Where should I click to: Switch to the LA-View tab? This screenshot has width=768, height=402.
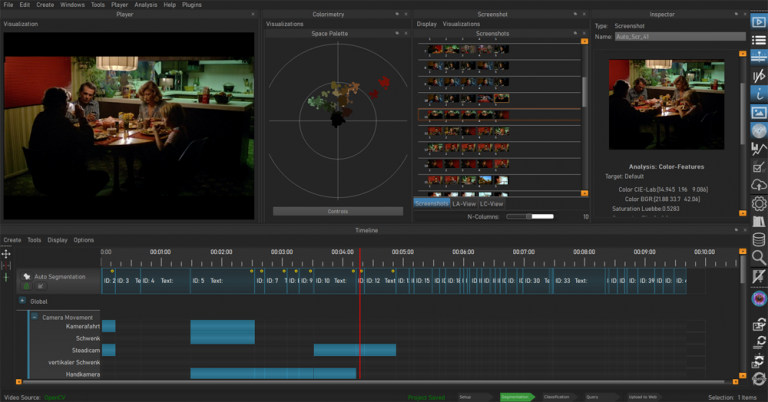(x=464, y=203)
